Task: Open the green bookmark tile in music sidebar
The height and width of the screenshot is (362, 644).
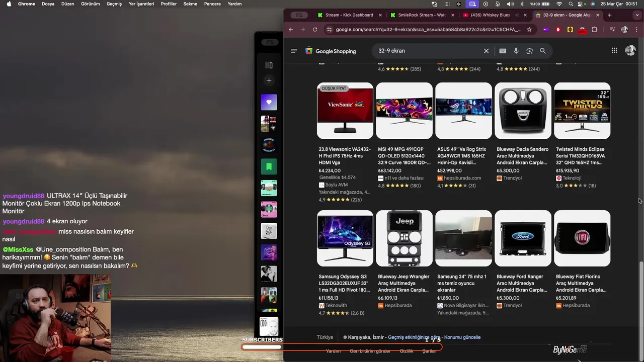Action: (x=269, y=166)
